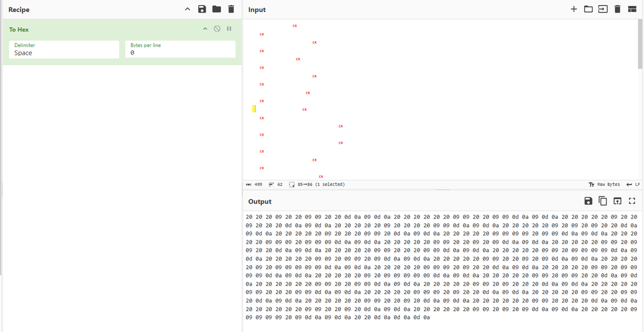Replace input with output
This screenshot has width=644, height=332.
click(x=617, y=201)
